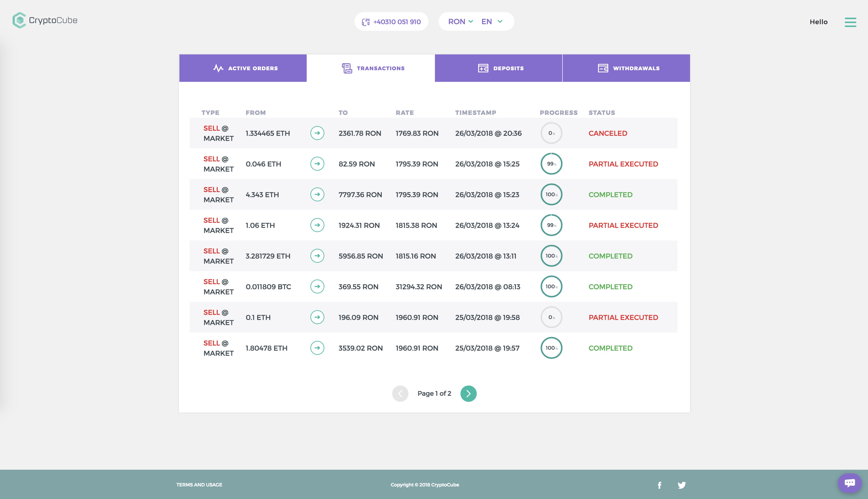Click the arrow icon in the 4.343 ETH row
The height and width of the screenshot is (499, 868).
[x=317, y=194]
